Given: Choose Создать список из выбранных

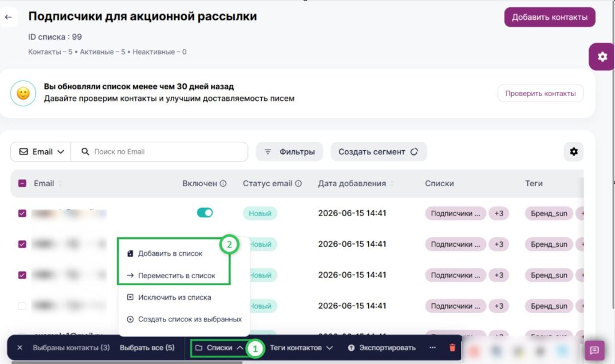Looking at the screenshot, I should click(x=184, y=320).
